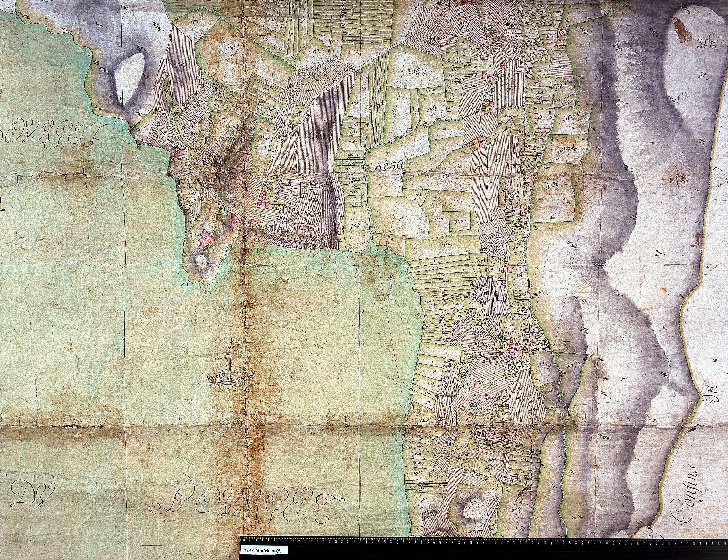This screenshot has width=728, height=560.
Task: Click parcel number 3109
Action: pyautogui.click(x=439, y=220)
